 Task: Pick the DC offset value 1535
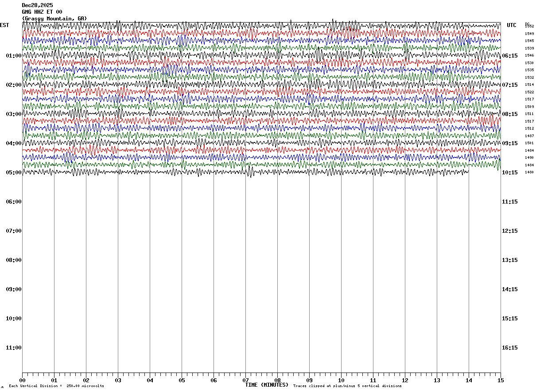[529, 70]
